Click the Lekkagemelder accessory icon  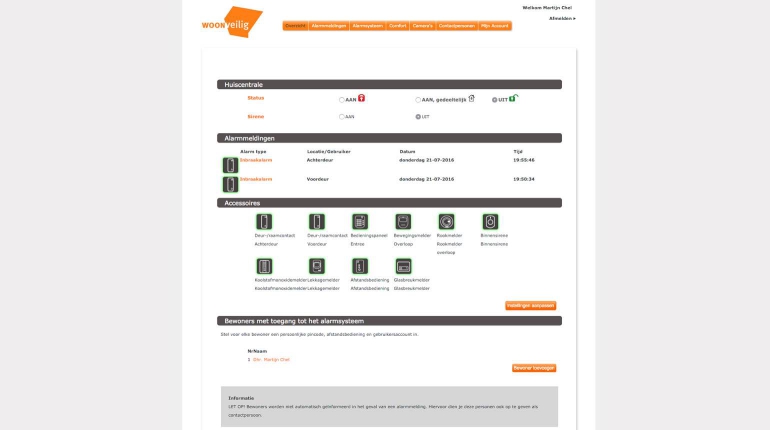pos(317,266)
